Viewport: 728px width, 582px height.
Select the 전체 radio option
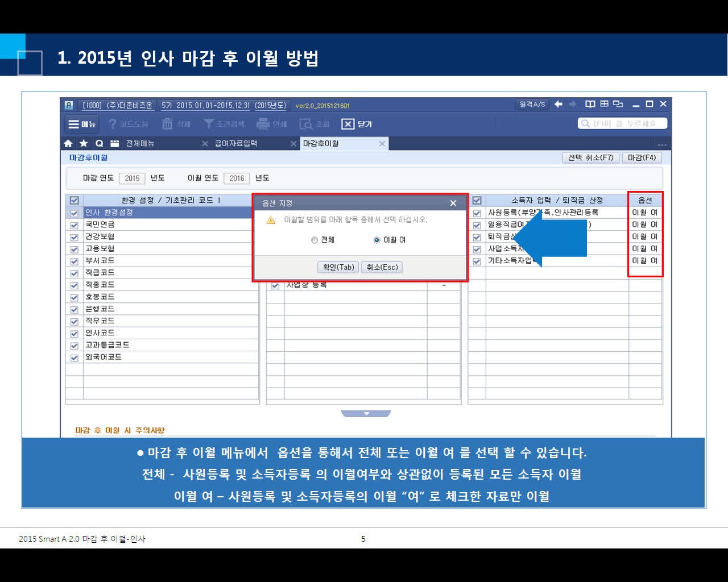(314, 240)
